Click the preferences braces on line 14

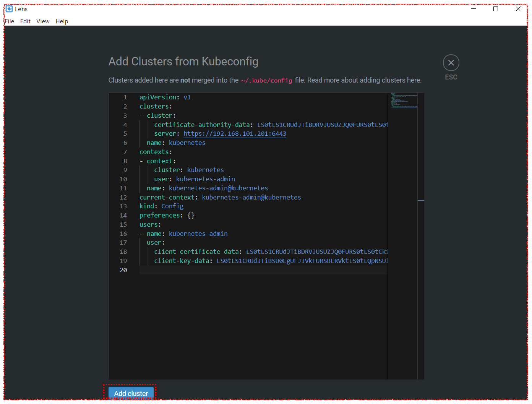click(191, 216)
